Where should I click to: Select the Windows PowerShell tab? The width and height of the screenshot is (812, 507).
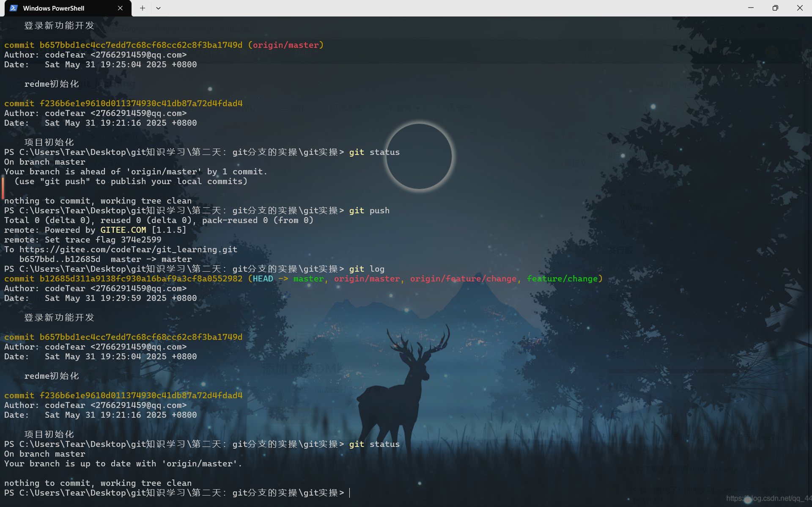pos(54,8)
